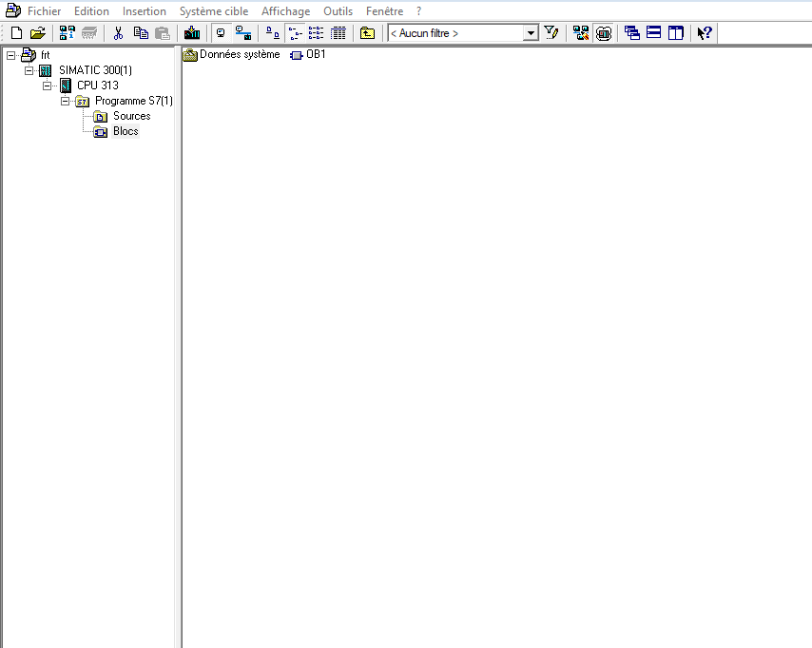Select the frt project in tree
Image resolution: width=812 pixels, height=648 pixels.
pyautogui.click(x=46, y=55)
